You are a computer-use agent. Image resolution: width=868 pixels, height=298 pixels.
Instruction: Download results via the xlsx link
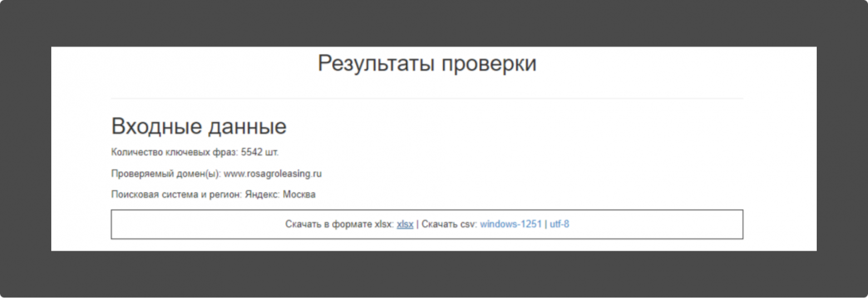pyautogui.click(x=405, y=225)
